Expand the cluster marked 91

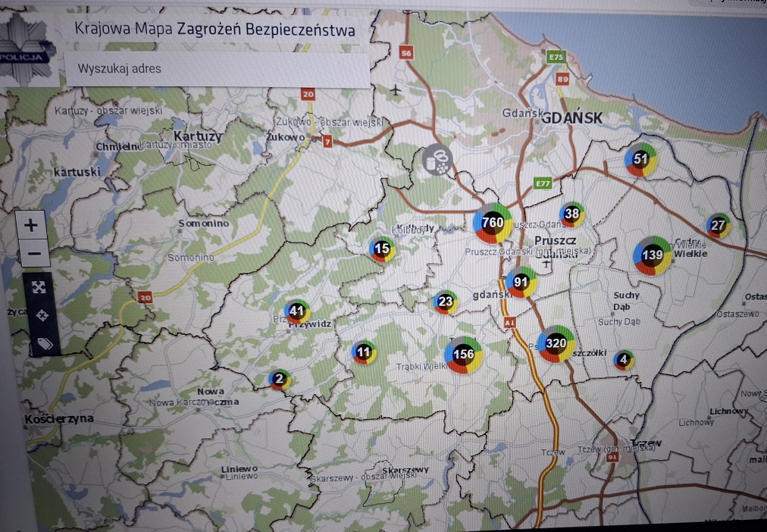click(x=521, y=282)
